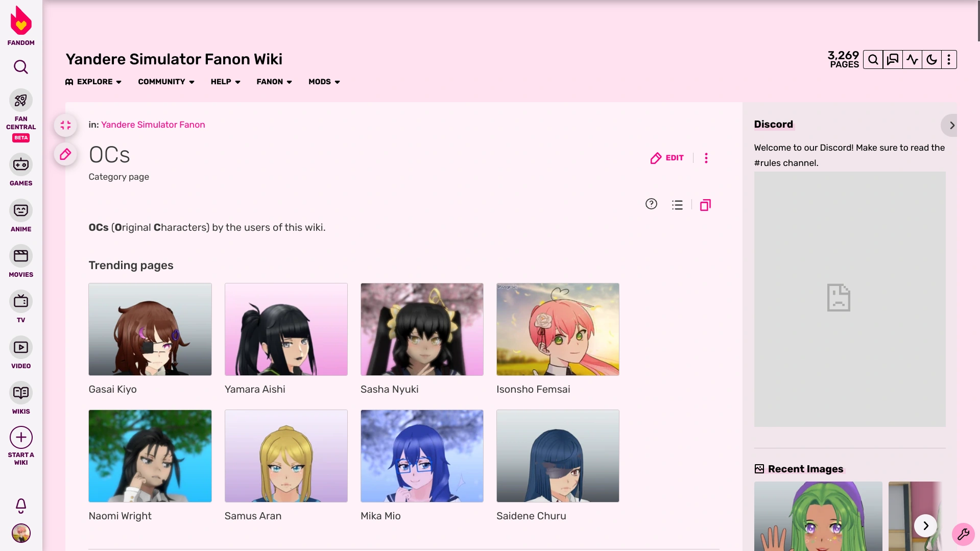This screenshot has height=551, width=980.
Task: Open the Mods menu
Action: coord(323,82)
